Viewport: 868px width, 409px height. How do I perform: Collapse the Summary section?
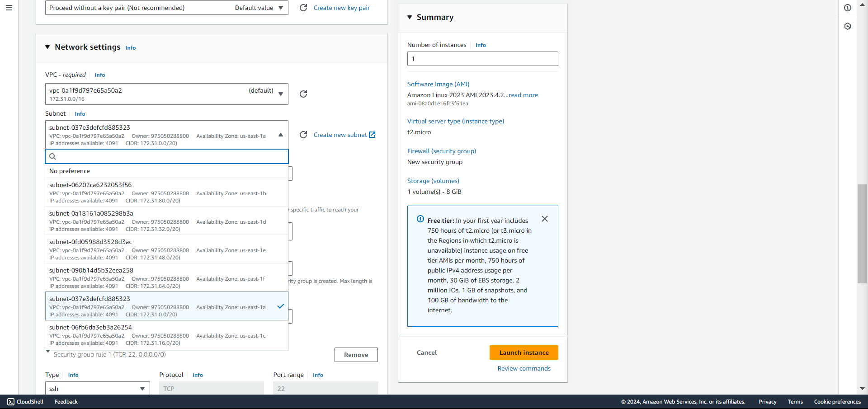click(x=410, y=17)
